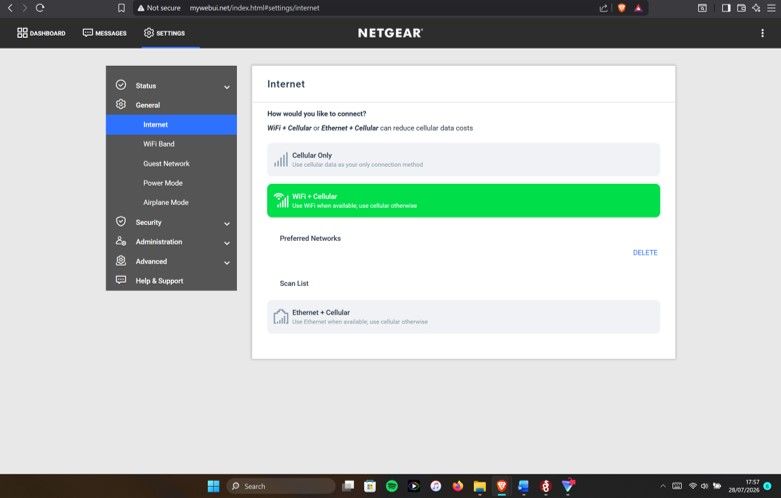Click the Preferred Networks label

coord(310,239)
